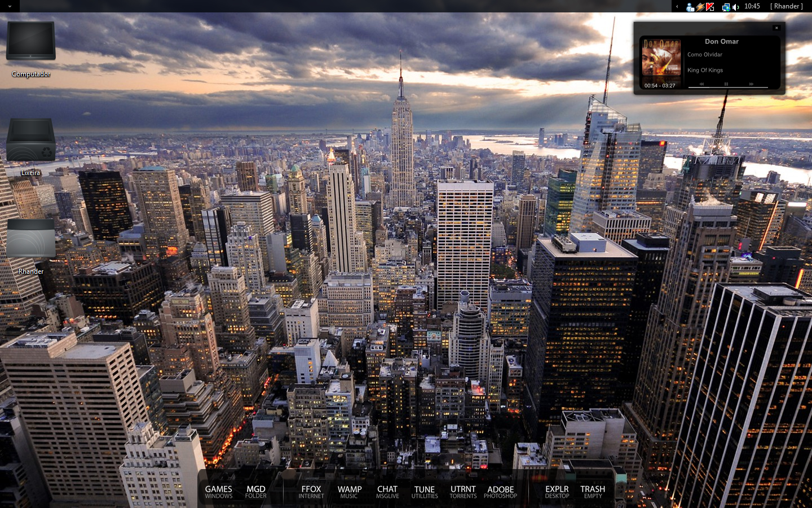Image resolution: width=812 pixels, height=508 pixels.
Task: Click the network connection tray icon
Action: click(726, 7)
